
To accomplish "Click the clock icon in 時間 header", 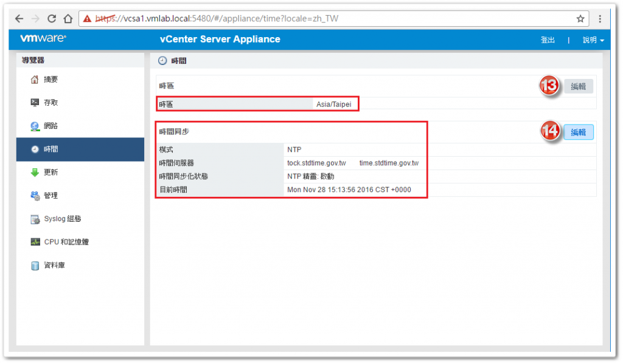I will pos(162,61).
